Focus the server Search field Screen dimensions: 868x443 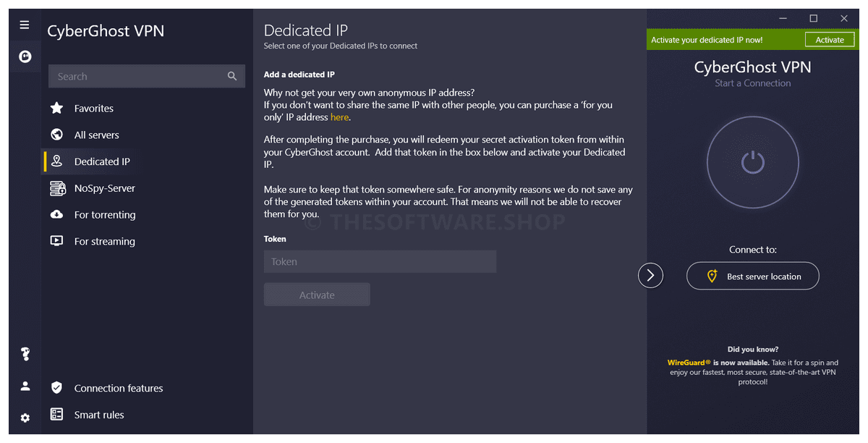(147, 76)
